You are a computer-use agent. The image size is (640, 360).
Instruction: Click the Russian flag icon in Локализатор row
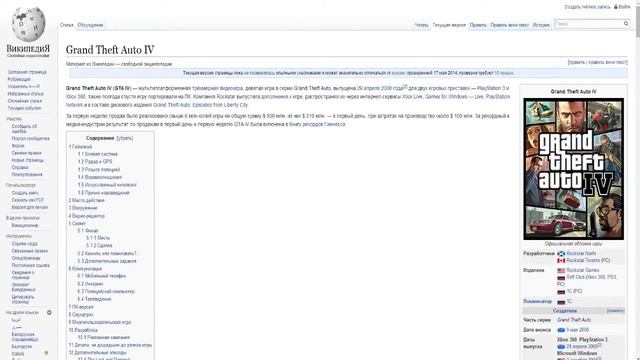pos(561,302)
